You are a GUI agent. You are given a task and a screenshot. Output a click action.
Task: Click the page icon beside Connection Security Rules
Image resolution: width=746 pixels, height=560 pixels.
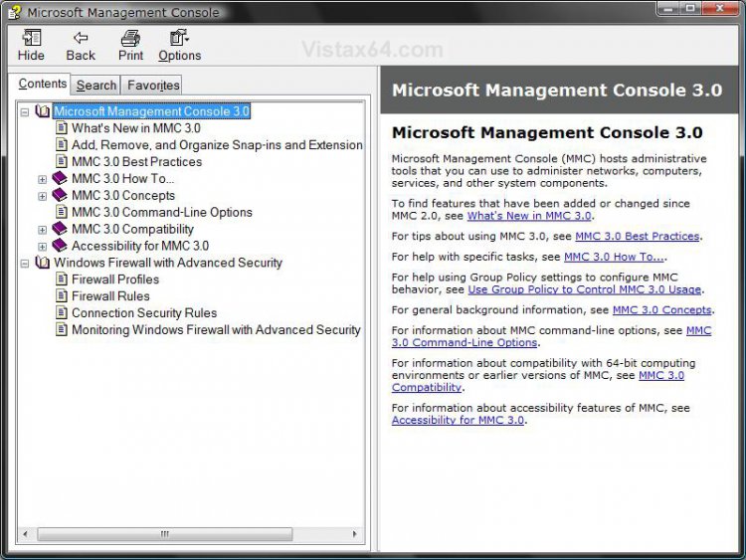coord(62,312)
